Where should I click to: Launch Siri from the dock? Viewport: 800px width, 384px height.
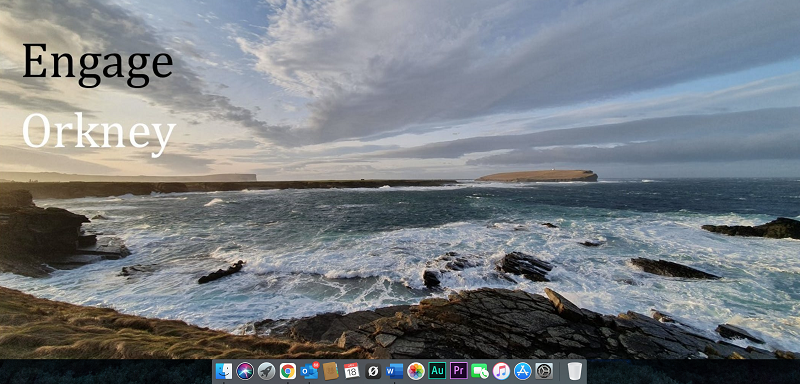point(245,371)
